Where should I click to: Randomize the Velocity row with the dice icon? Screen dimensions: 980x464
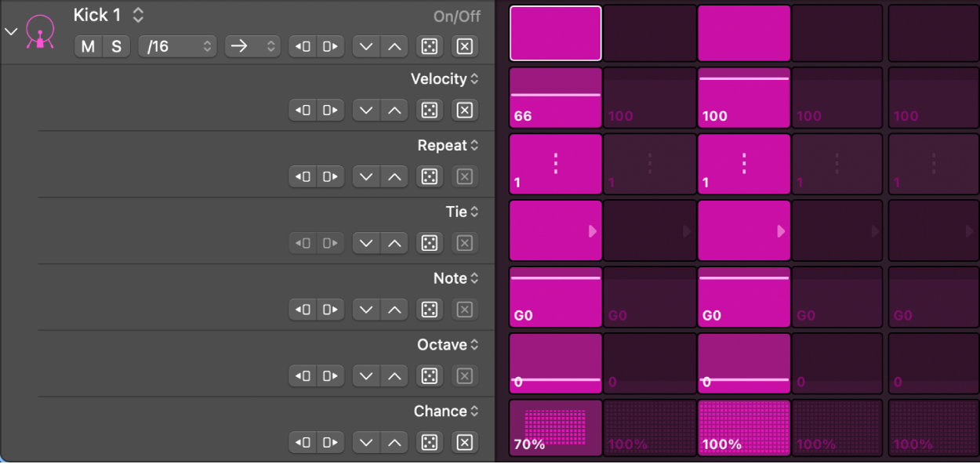(x=429, y=110)
